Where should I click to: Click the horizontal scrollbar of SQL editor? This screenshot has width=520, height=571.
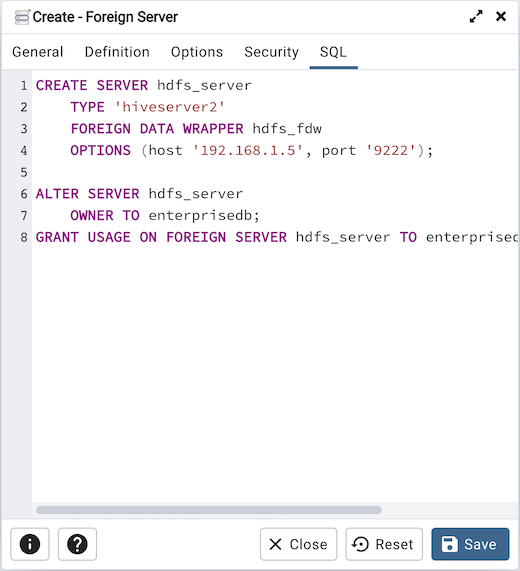(209, 510)
